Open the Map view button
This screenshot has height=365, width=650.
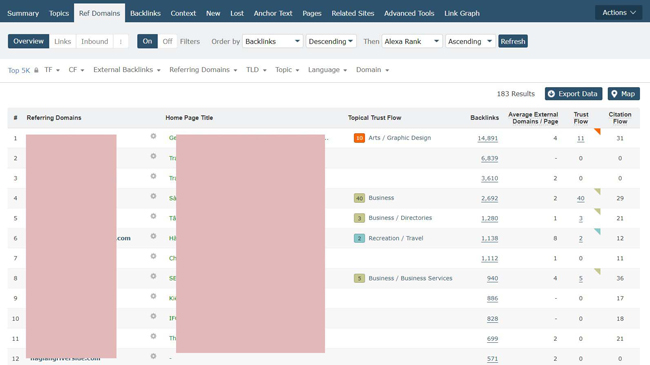point(623,94)
